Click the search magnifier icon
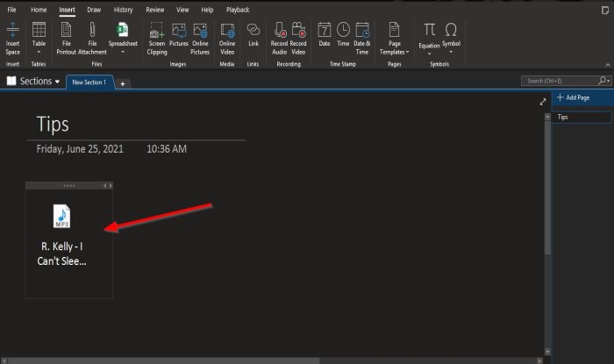 click(602, 80)
